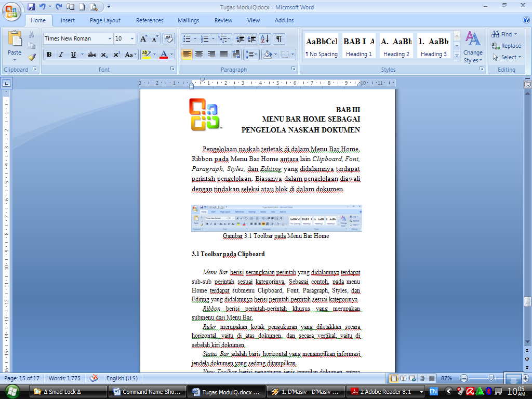The height and width of the screenshot is (399, 532).
Task: Apply the Heading 1 style
Action: tap(358, 46)
